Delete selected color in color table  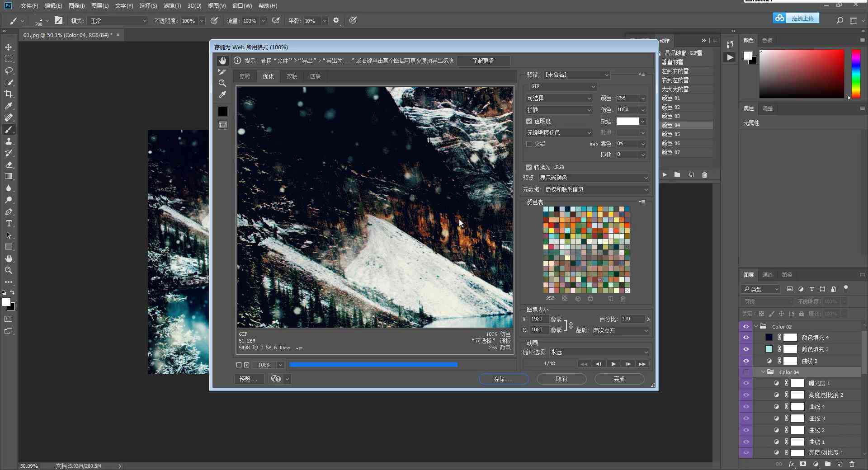tap(623, 299)
